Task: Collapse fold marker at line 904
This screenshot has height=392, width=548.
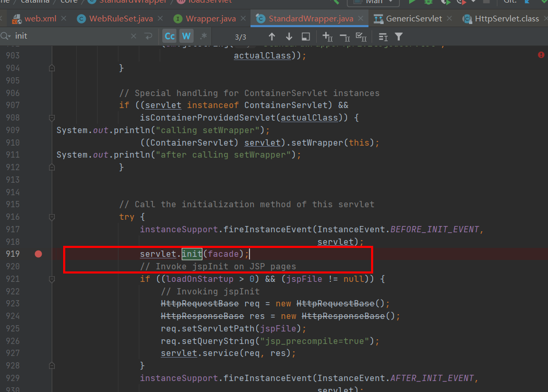Action: point(52,68)
